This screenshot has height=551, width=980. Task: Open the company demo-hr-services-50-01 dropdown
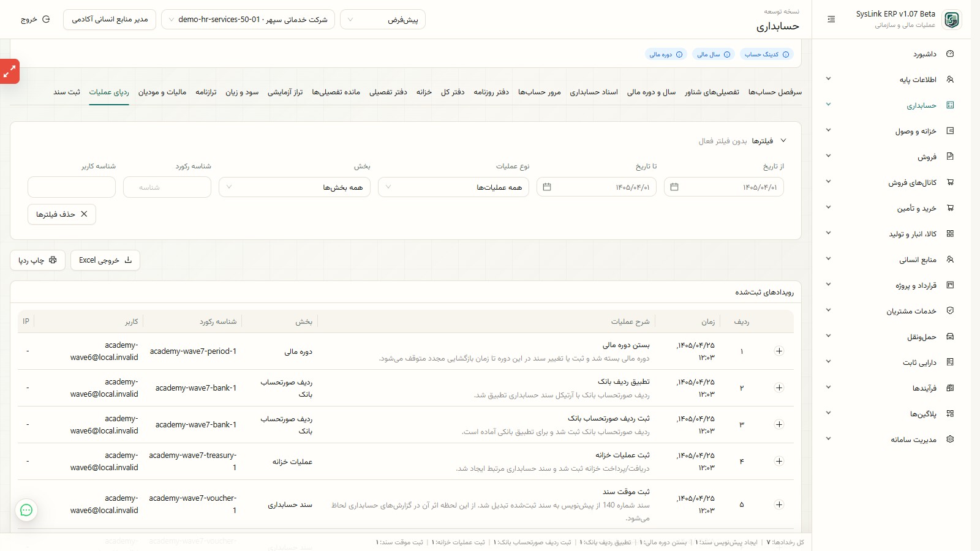click(248, 20)
